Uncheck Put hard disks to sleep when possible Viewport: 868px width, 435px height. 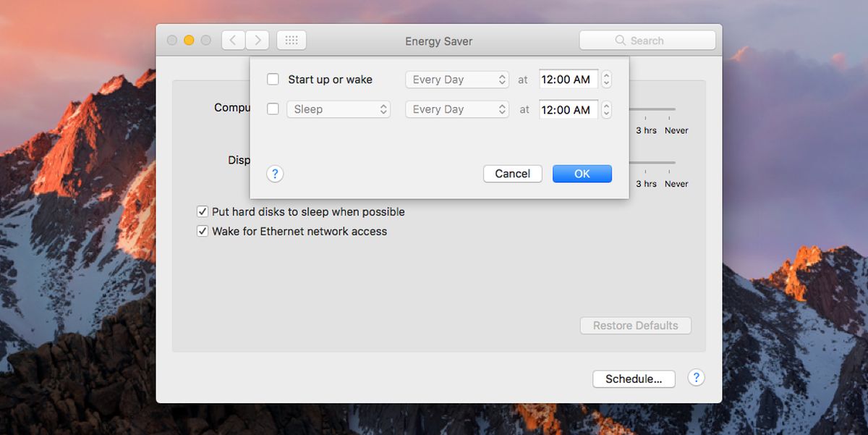coord(203,212)
